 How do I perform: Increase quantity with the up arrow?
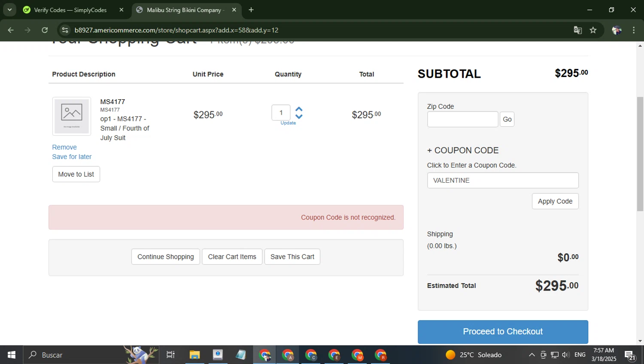point(299,109)
